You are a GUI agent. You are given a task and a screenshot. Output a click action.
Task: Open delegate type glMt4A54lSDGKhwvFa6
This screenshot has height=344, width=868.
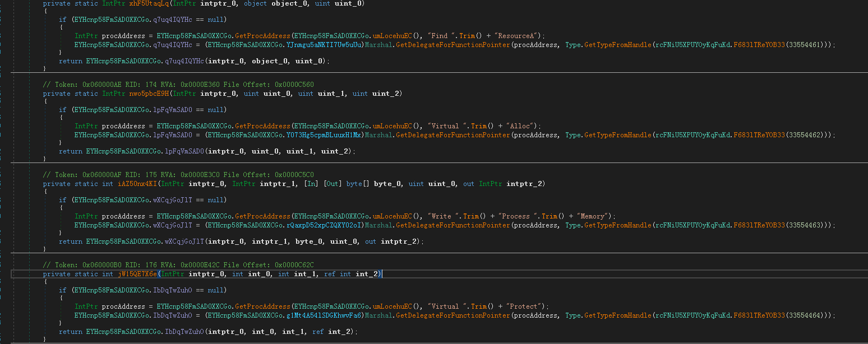(x=325, y=315)
